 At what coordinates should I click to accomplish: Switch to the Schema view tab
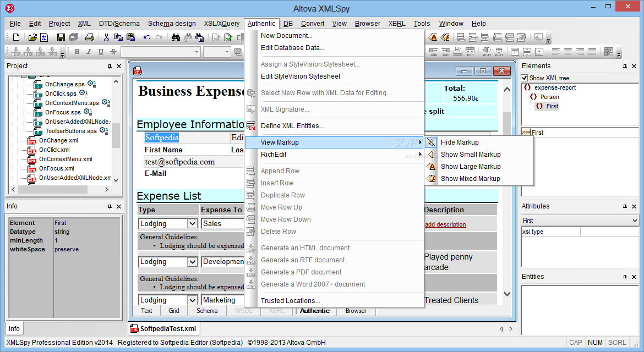pyautogui.click(x=207, y=311)
